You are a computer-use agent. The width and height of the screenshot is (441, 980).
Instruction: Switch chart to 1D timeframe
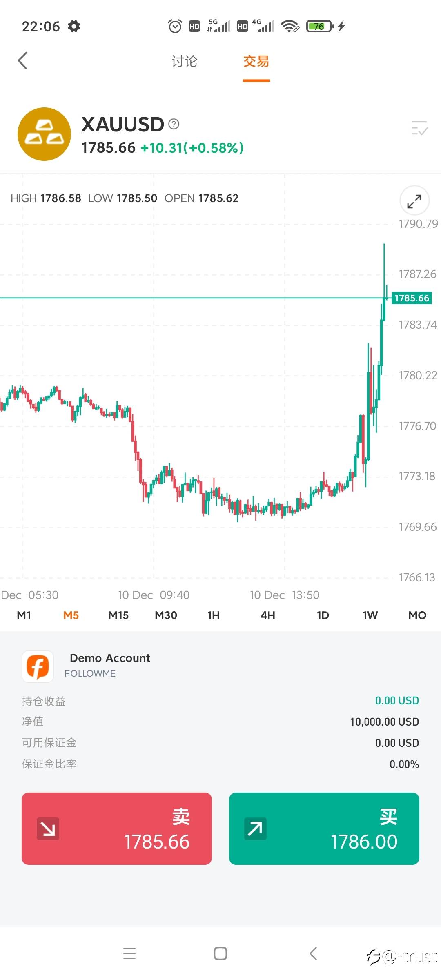(323, 615)
